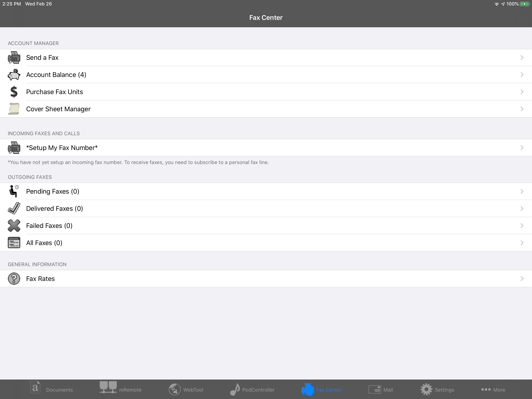Open the Setup My Fax Number chevron

[522, 148]
